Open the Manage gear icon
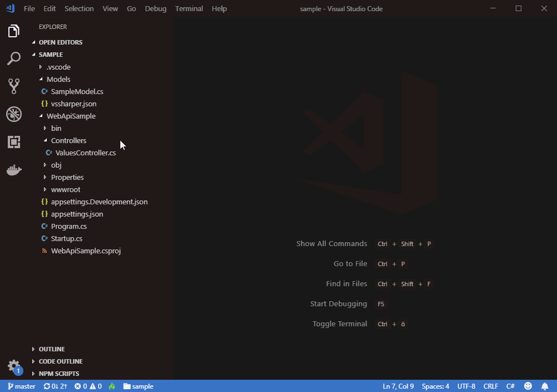The width and height of the screenshot is (557, 392). 13,366
